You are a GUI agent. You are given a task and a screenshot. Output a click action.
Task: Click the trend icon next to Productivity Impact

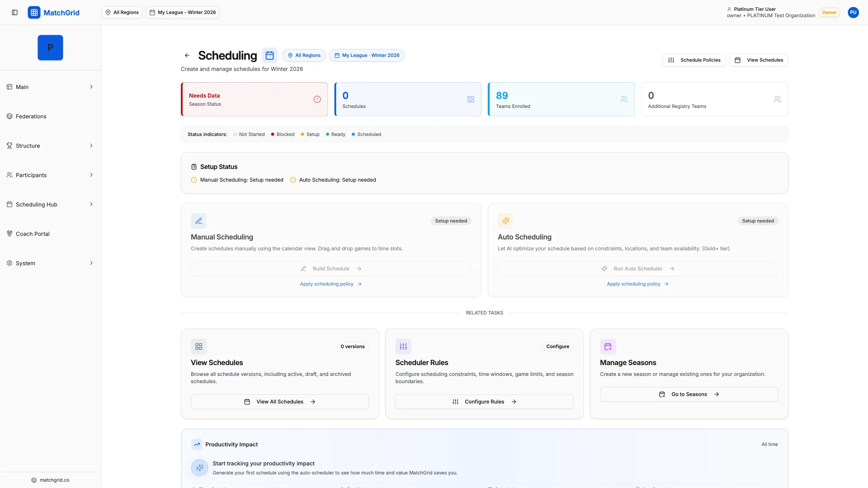[x=197, y=444]
